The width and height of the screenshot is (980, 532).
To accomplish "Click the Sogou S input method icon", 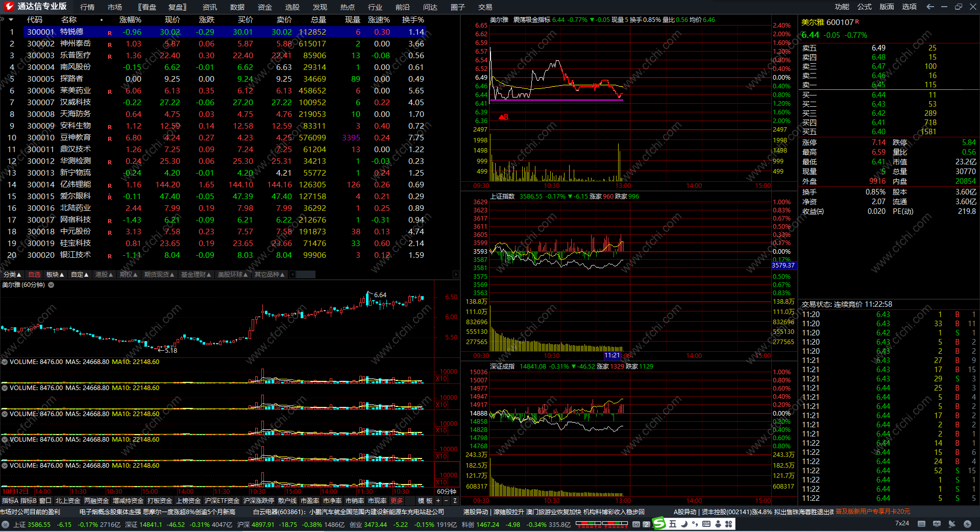I will 659,523.
